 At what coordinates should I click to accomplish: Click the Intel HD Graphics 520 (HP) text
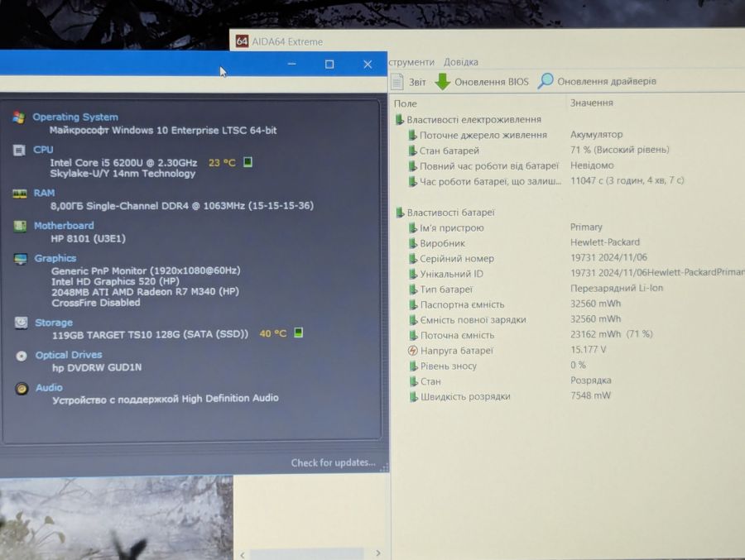[x=115, y=281]
